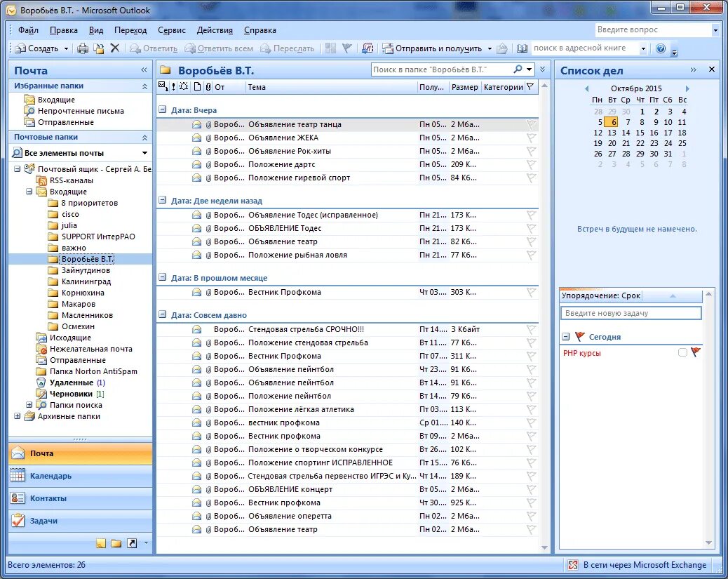Collapse the Сегодня task group
Screen dimensions: 728x579
tap(565, 337)
